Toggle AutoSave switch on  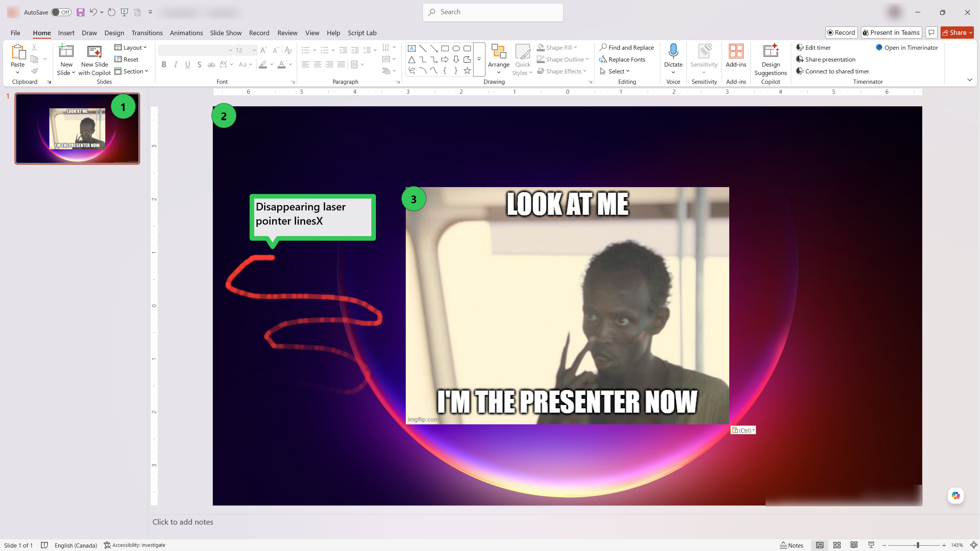61,12
